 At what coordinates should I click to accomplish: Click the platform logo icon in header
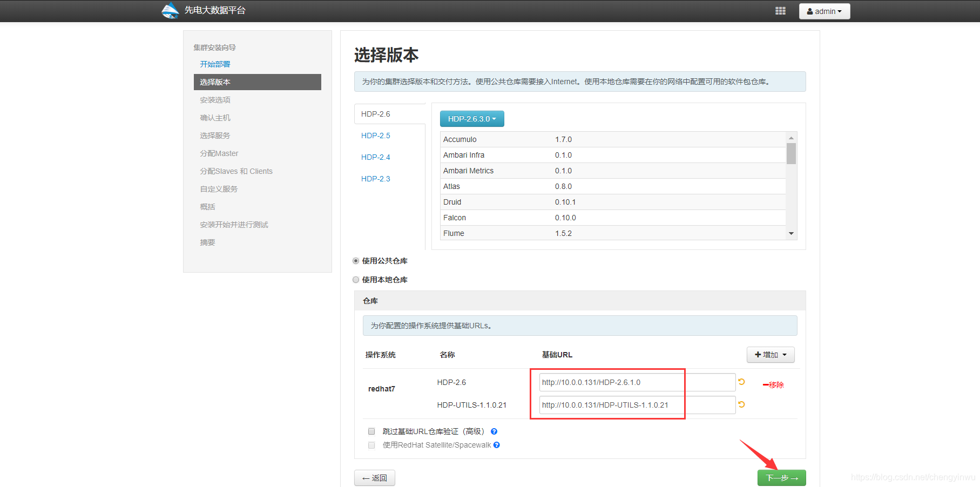pyautogui.click(x=170, y=10)
